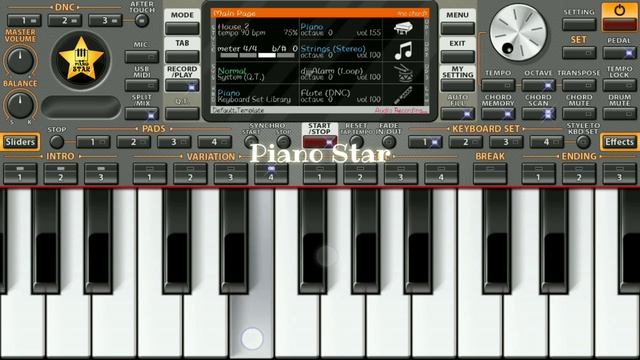Viewport: 640px width, 360px height.
Task: Click the Synchro Stop round button
Action: 283,142
